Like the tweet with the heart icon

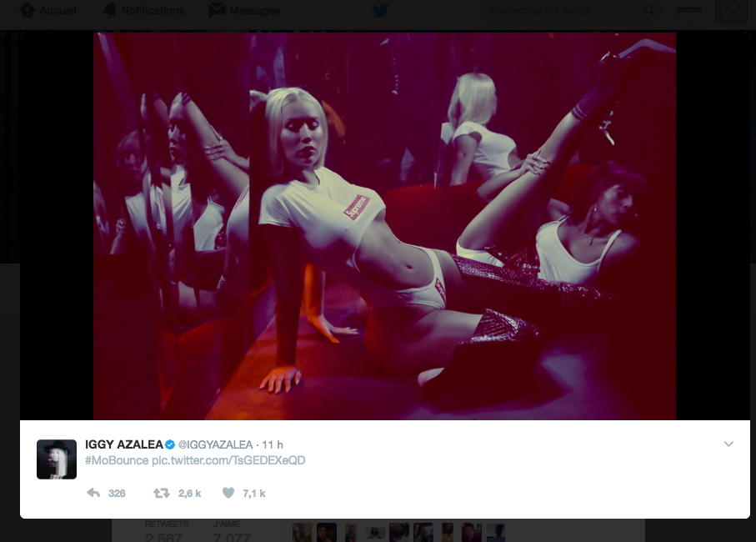228,493
